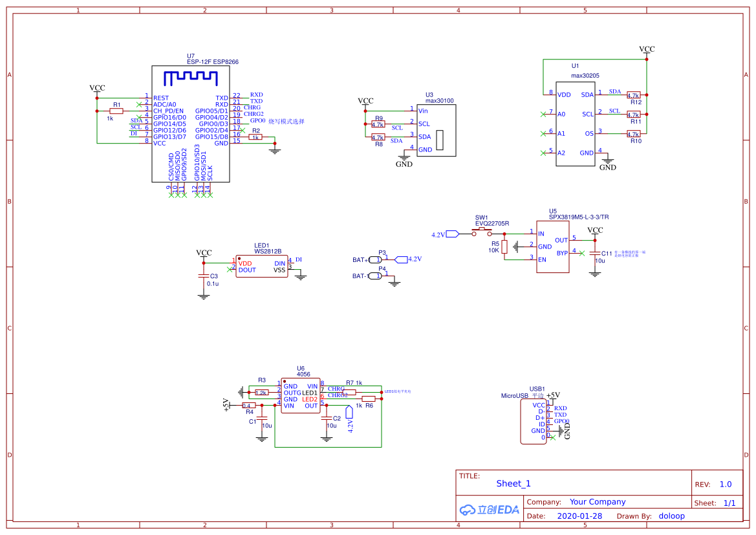The width and height of the screenshot is (756, 535).
Task: Select the ground symbol under P4 BAT-
Action: [x=394, y=283]
